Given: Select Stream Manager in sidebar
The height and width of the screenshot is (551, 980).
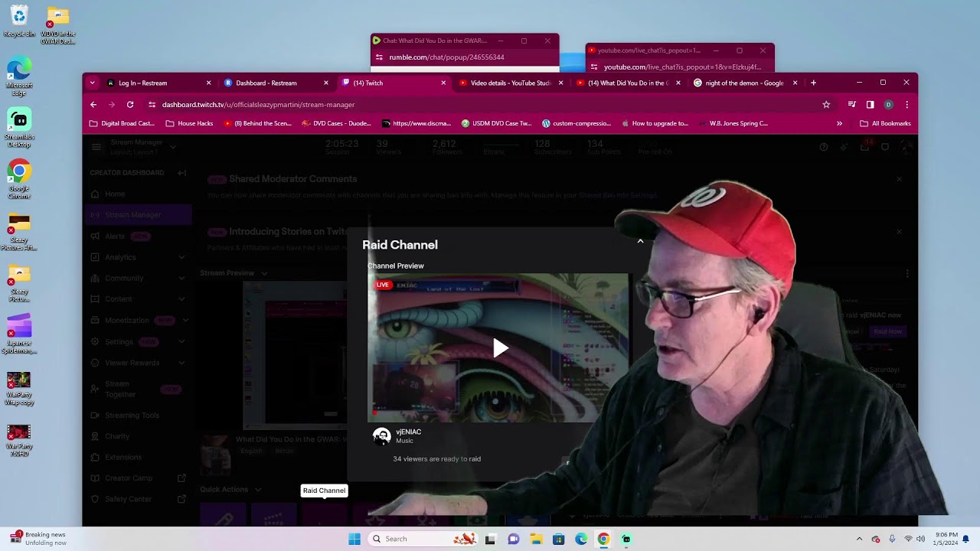Looking at the screenshot, I should pos(139,215).
